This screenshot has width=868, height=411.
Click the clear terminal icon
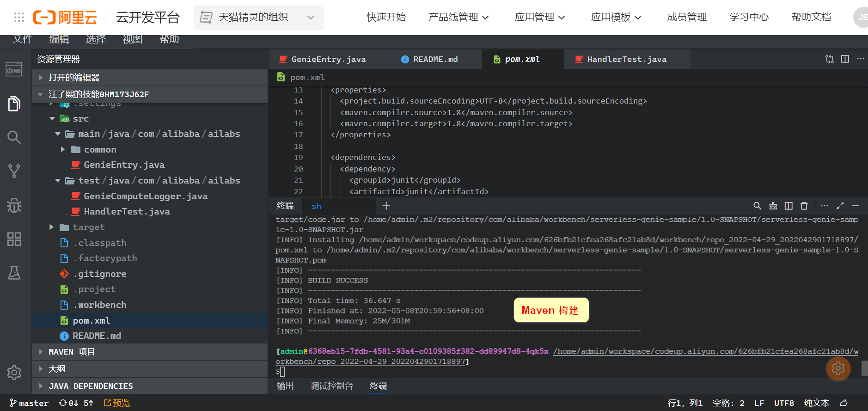(x=773, y=206)
